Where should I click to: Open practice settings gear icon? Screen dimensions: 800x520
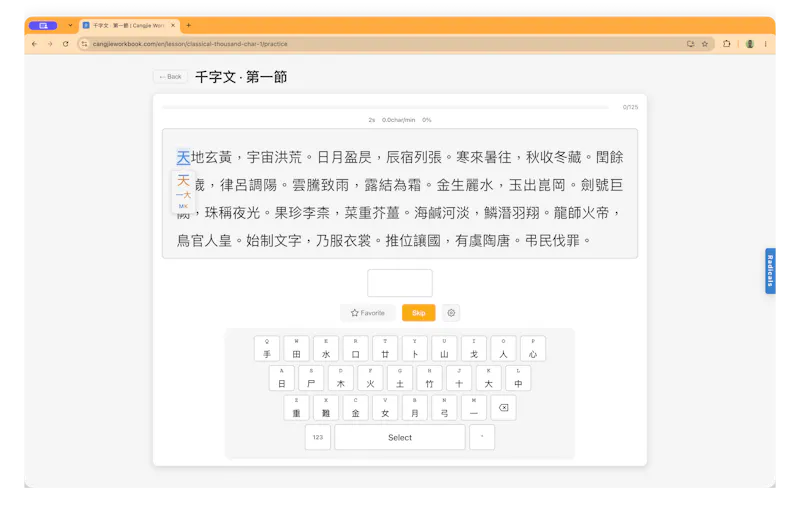(x=451, y=313)
